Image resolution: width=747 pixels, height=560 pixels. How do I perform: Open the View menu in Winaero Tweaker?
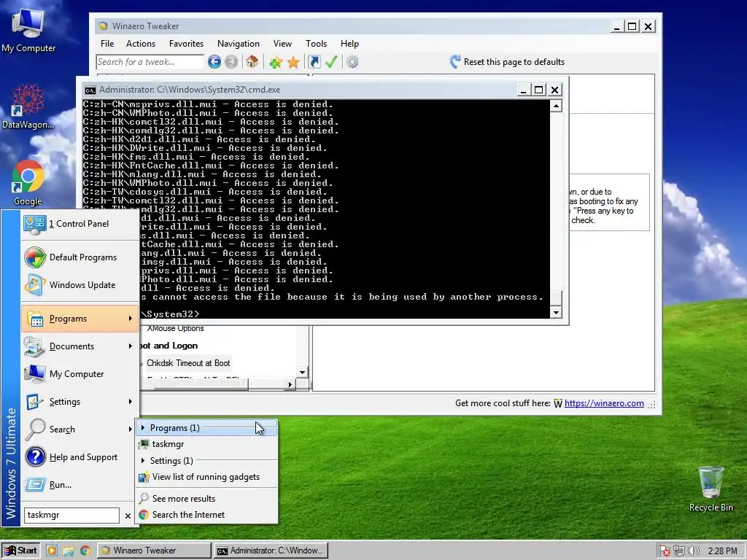point(282,44)
